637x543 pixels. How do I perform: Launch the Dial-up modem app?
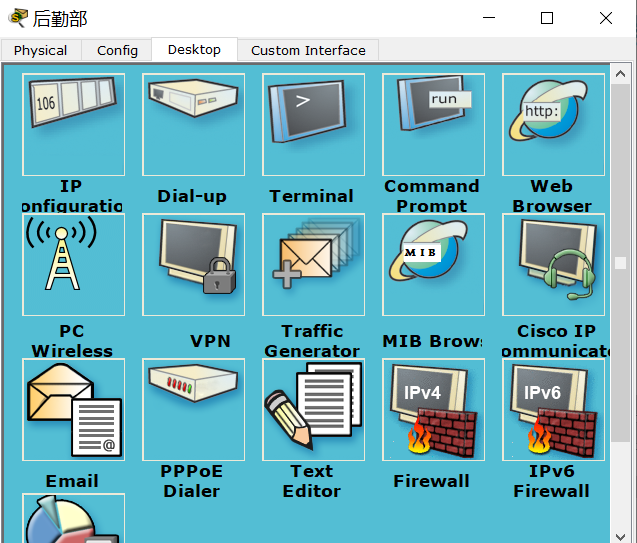click(193, 124)
